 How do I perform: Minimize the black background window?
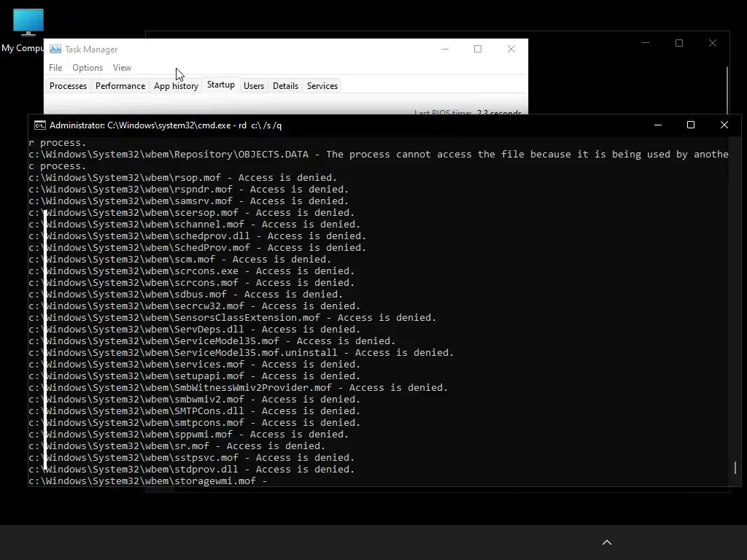coord(646,43)
